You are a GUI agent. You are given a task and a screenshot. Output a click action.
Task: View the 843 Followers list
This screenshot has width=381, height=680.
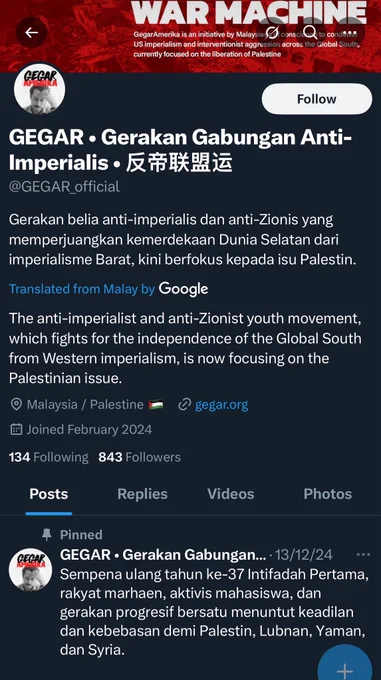(140, 457)
